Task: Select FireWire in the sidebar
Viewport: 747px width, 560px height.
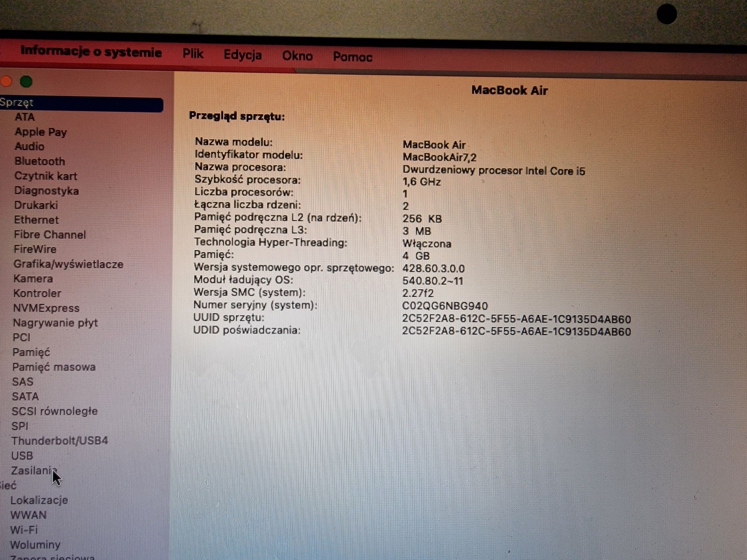Action: (35, 249)
